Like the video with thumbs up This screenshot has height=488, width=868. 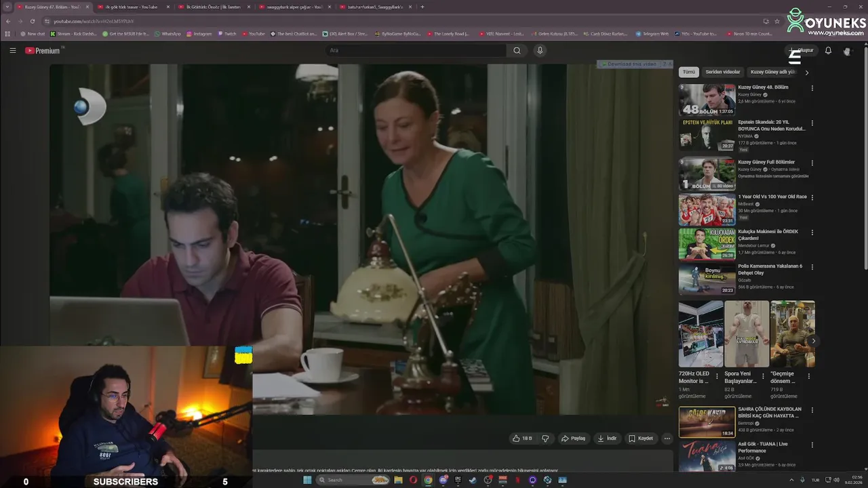coord(522,439)
